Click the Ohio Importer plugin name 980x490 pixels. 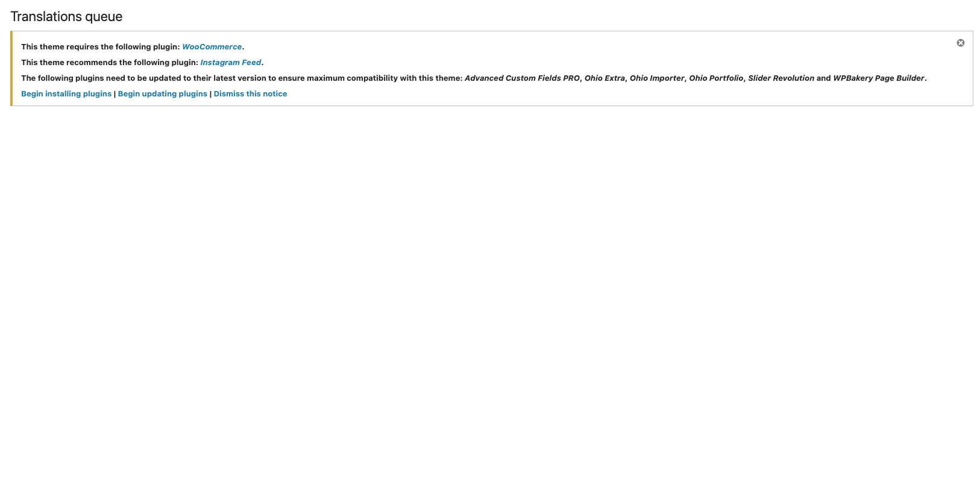pos(657,78)
